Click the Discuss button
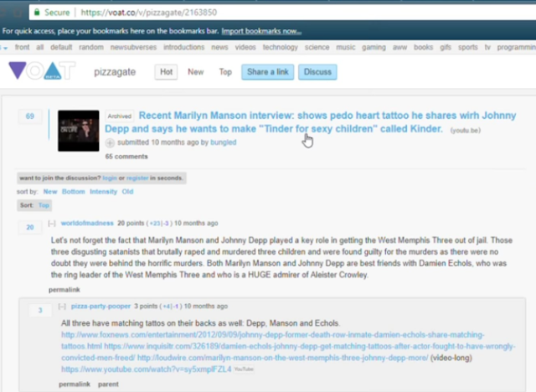The height and width of the screenshot is (392, 536). click(317, 72)
